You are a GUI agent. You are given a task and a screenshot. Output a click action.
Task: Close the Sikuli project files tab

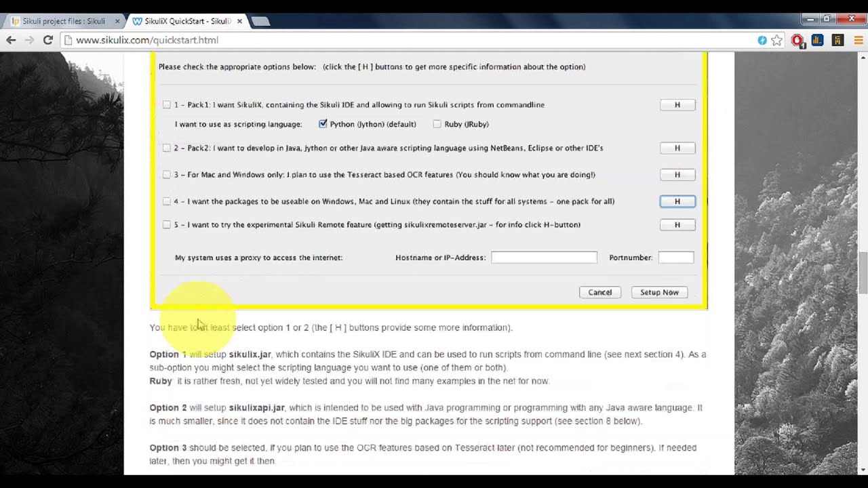click(x=117, y=21)
